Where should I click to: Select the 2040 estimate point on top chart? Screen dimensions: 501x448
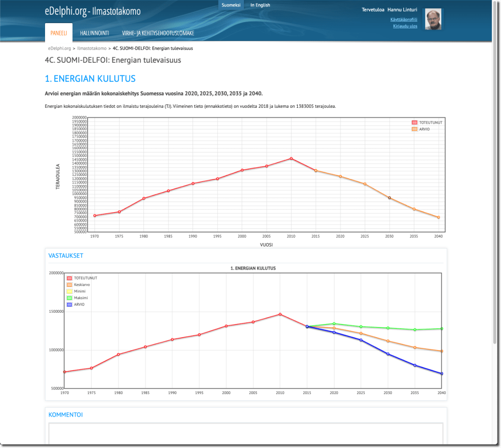pyautogui.click(x=438, y=217)
